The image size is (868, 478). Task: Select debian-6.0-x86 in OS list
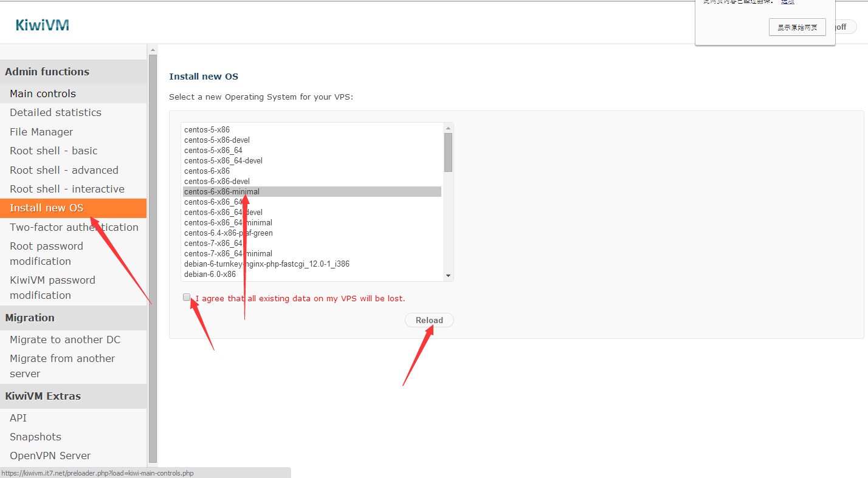(x=312, y=274)
